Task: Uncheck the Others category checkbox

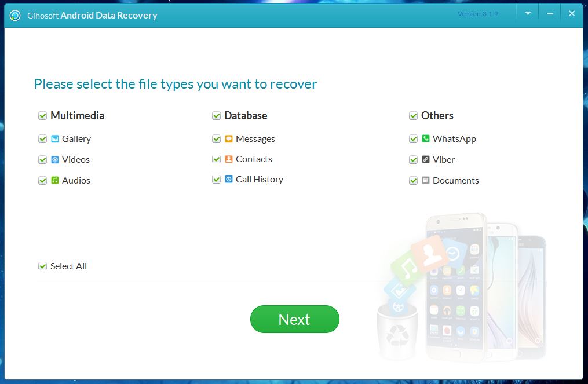Action: tap(413, 115)
